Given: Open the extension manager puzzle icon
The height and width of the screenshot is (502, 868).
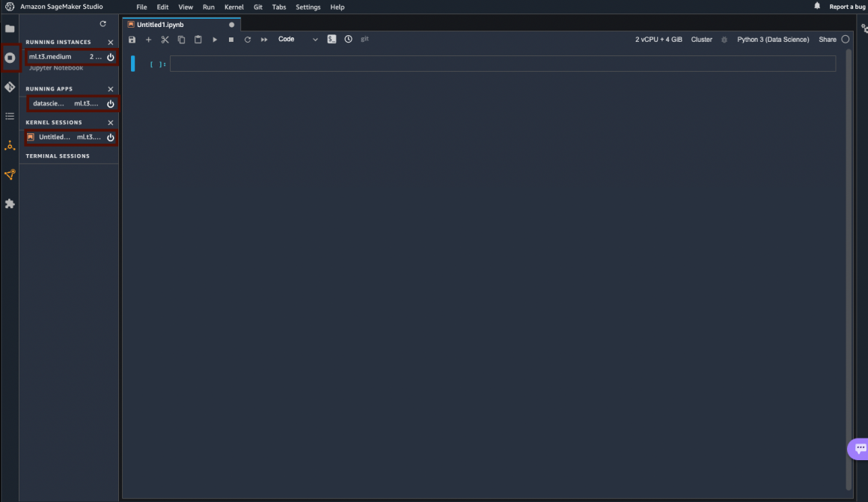Looking at the screenshot, I should click(10, 203).
